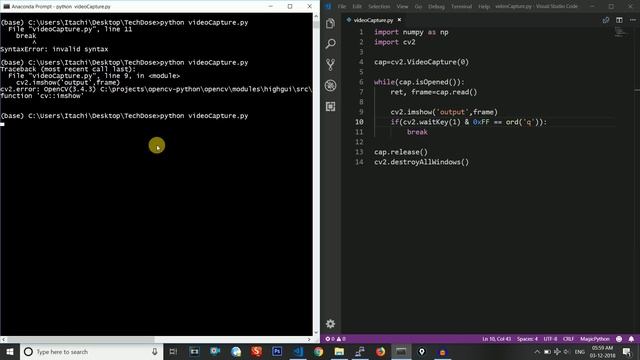Viewport: 640px width, 360px height.
Task: Click the Anaconda Prompt scroll-right arrow
Action: [309, 339]
